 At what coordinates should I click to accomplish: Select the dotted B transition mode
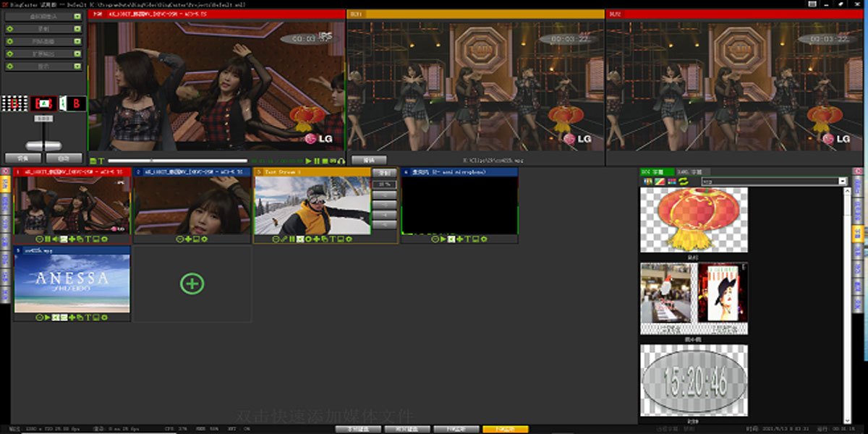(x=14, y=103)
